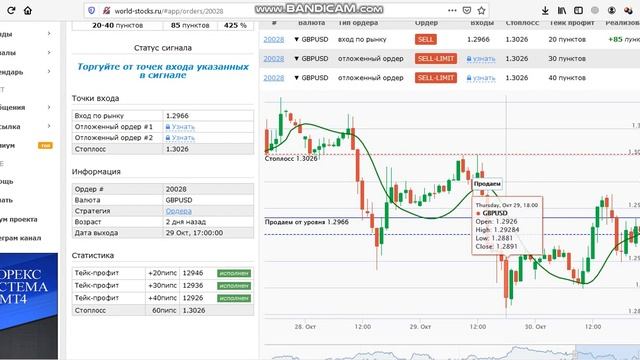Click SELL-LIMIT badge in 40 пунктов row
This screenshot has width=640, height=360.
(x=436, y=78)
